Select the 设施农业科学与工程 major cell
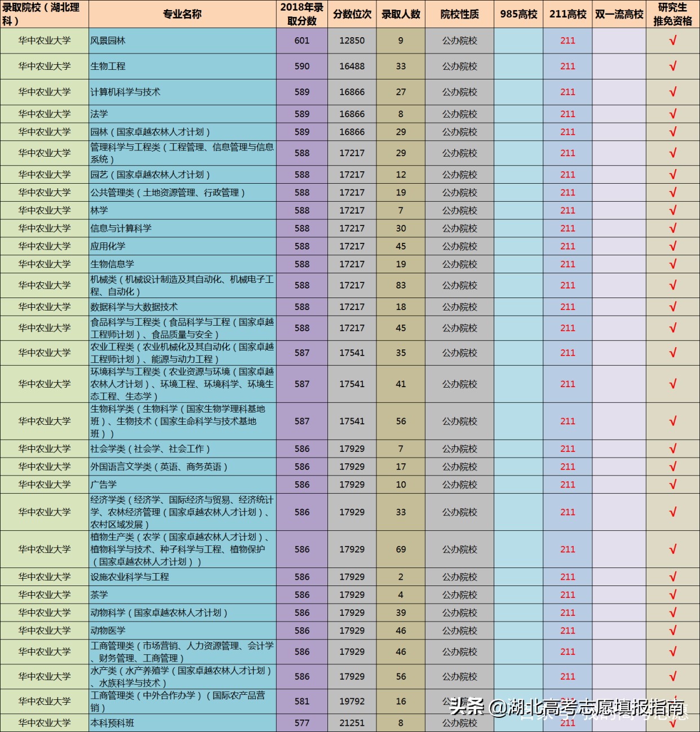Viewport: 700px width, 732px height. (182, 577)
